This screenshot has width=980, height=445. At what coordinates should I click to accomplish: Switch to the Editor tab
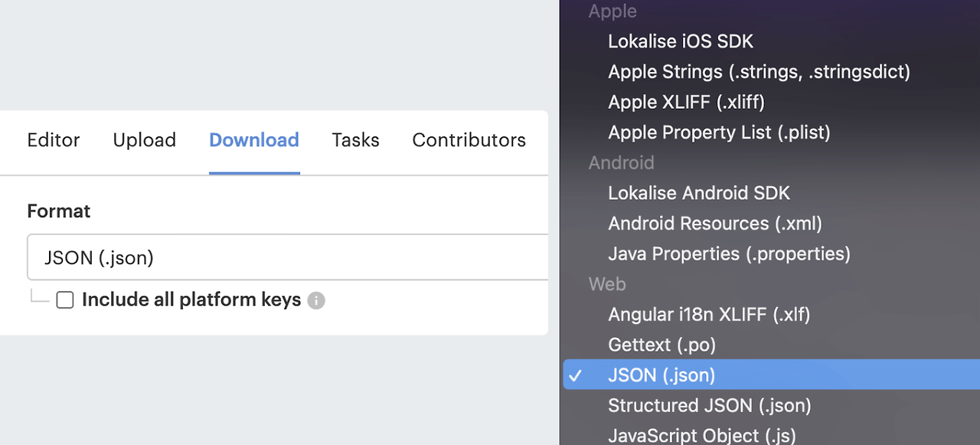[x=54, y=140]
